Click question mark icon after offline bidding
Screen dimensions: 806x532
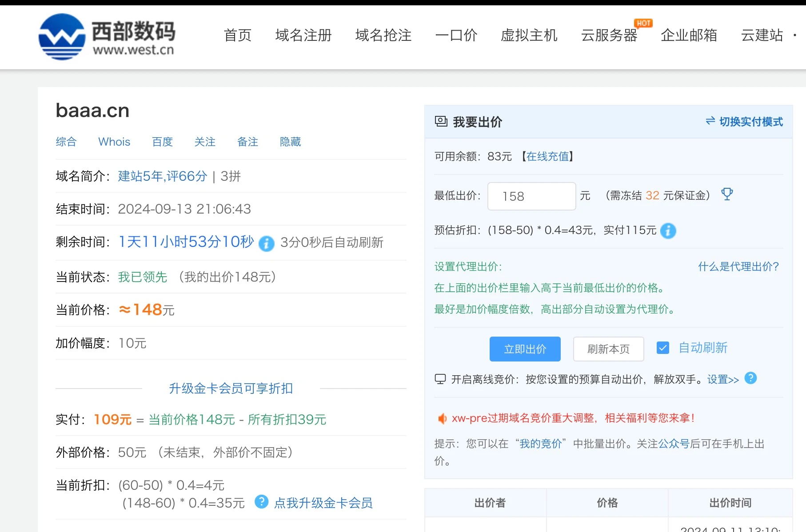(750, 378)
